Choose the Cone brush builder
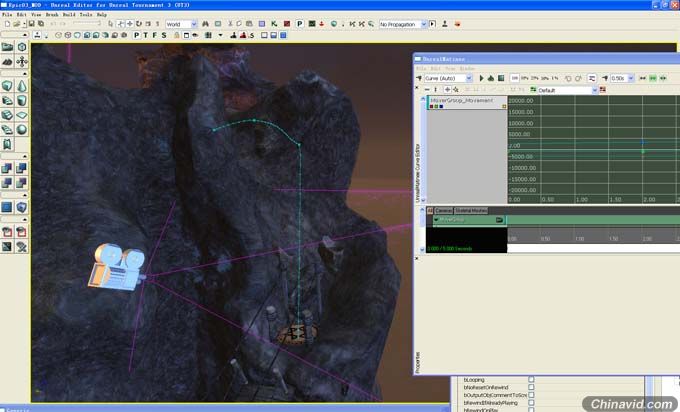Image resolution: width=680 pixels, height=412 pixels. coord(22,86)
